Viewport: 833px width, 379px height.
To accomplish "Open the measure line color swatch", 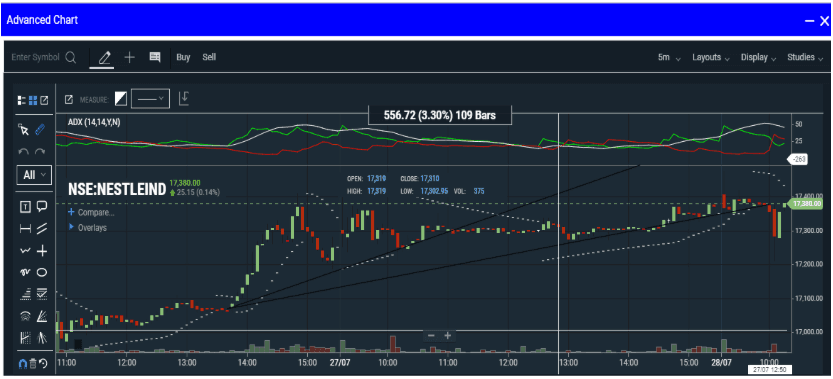I will [x=122, y=99].
